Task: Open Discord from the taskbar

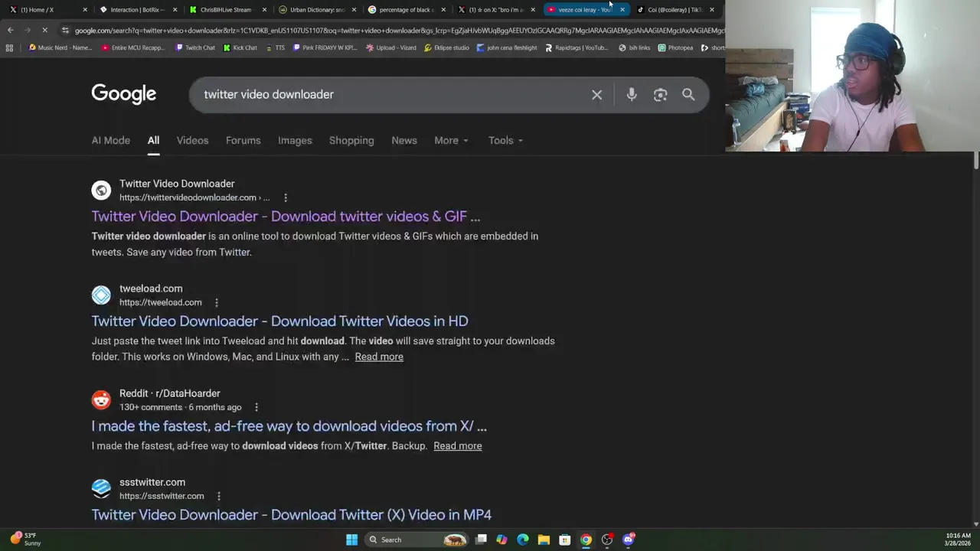Action: (x=629, y=540)
